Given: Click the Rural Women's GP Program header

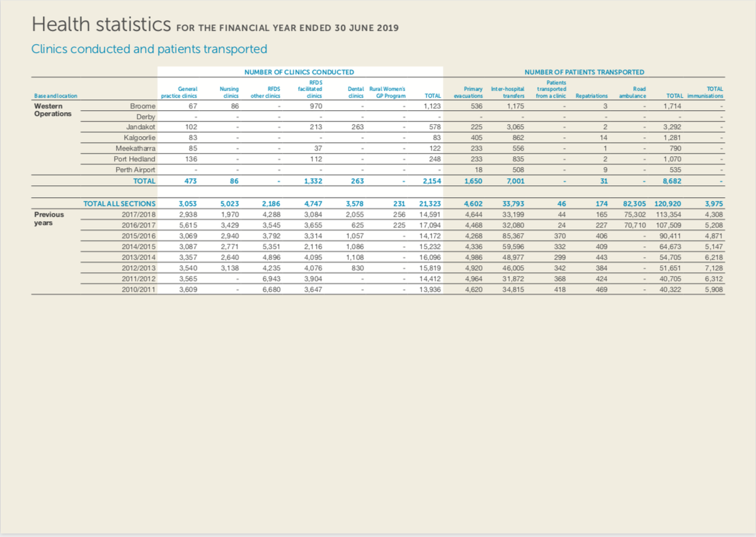Looking at the screenshot, I should 386,92.
